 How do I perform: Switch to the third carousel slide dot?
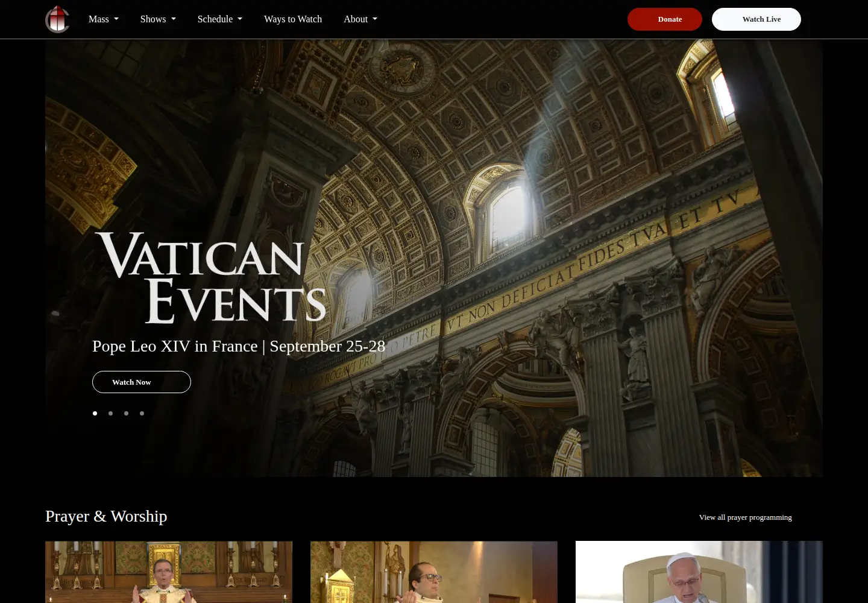pos(126,413)
